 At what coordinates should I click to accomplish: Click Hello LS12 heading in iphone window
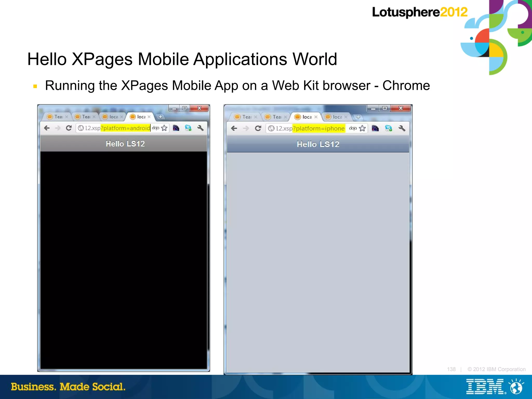click(318, 144)
